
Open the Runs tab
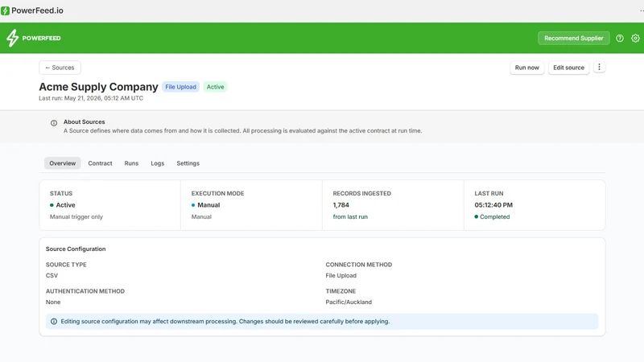pos(131,163)
